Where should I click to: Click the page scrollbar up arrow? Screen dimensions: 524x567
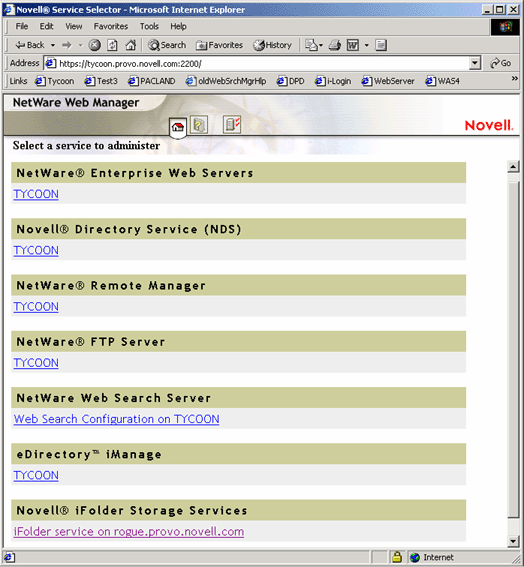(513, 167)
